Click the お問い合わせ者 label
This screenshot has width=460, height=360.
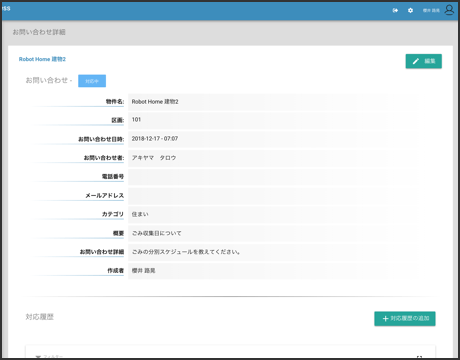pos(104,158)
